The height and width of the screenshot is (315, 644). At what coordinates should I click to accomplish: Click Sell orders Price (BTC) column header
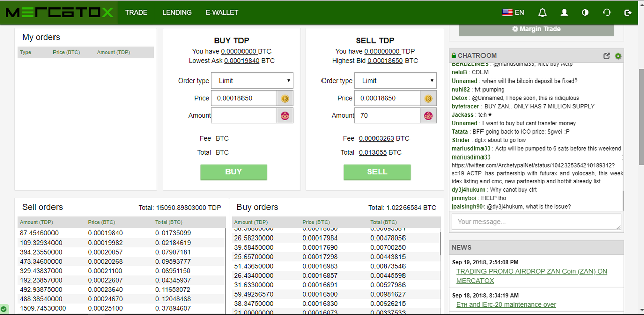(101, 222)
